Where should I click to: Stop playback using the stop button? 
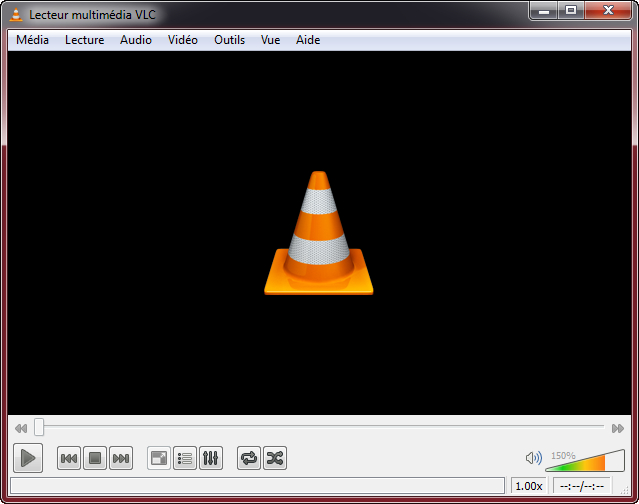tap(95, 458)
